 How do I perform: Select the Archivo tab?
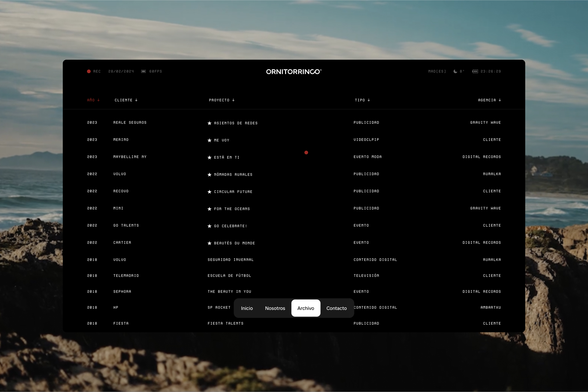tap(306, 308)
